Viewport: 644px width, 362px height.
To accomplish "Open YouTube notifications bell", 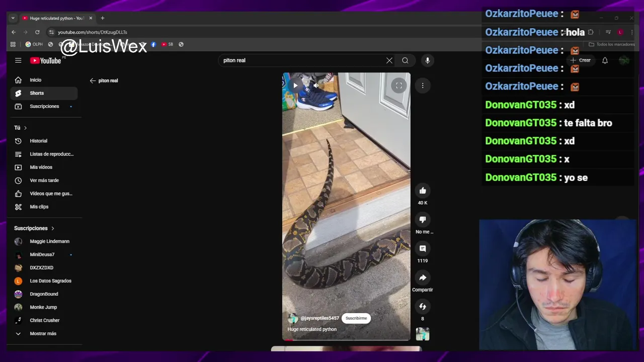I will point(605,60).
